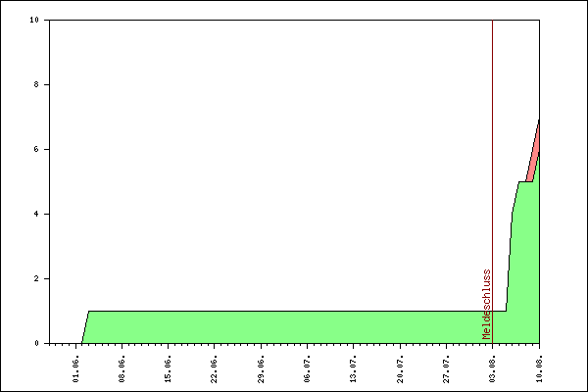
Task: Click the y-axis value 0
Action: (36, 343)
